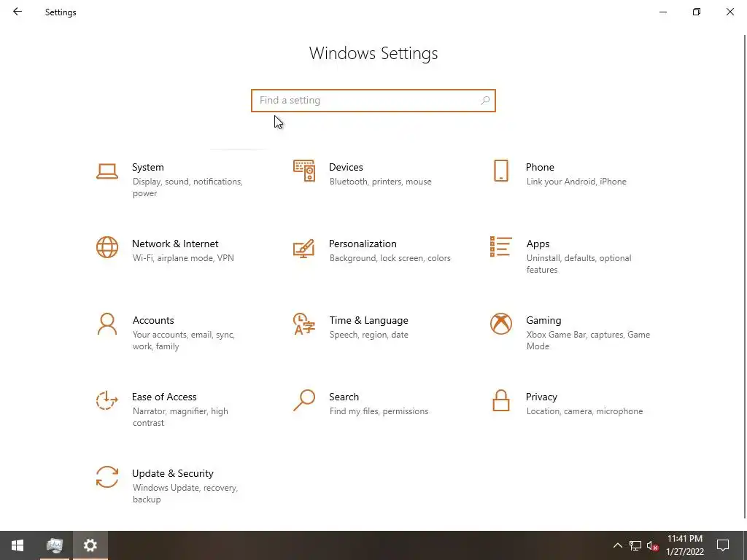Open the Devices keyboard and speaker icon
The height and width of the screenshot is (560, 747).
coord(304,171)
